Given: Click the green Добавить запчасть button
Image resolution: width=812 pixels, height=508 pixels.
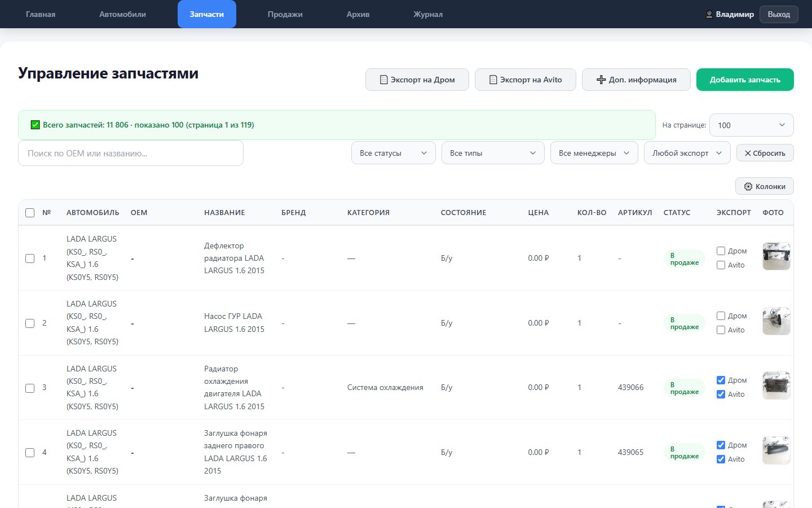Looking at the screenshot, I should pyautogui.click(x=745, y=80).
